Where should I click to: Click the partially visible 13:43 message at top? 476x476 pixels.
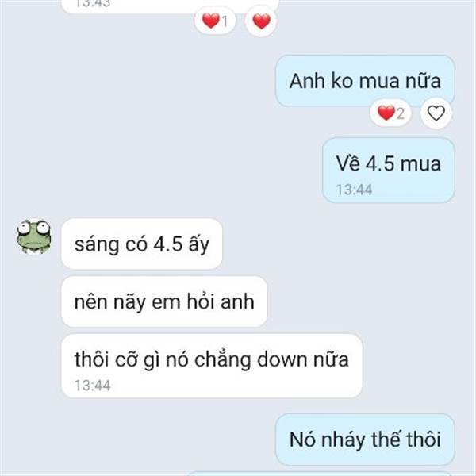(x=170, y=6)
